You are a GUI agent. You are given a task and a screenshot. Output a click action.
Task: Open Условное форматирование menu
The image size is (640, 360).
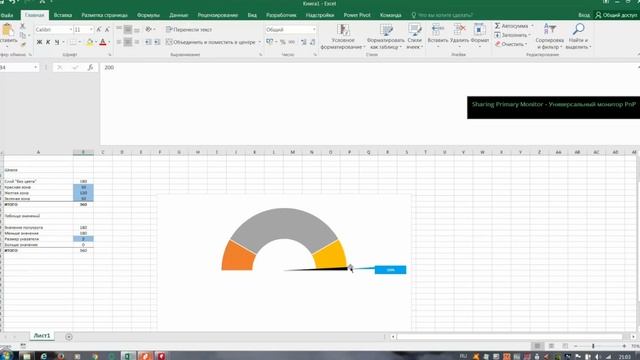point(343,37)
